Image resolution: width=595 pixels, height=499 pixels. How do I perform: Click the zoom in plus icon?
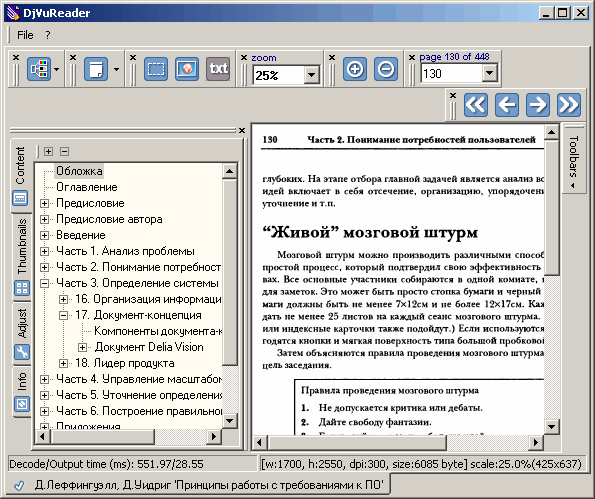(x=355, y=69)
